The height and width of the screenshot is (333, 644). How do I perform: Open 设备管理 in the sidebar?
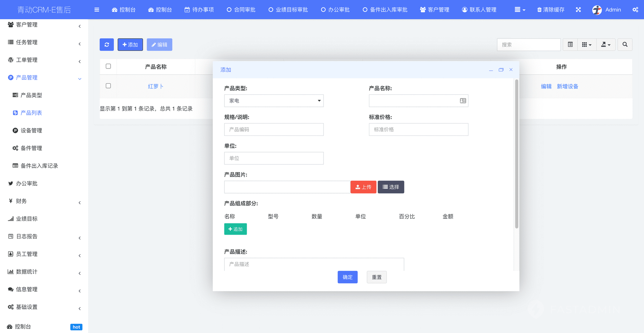[x=31, y=131]
